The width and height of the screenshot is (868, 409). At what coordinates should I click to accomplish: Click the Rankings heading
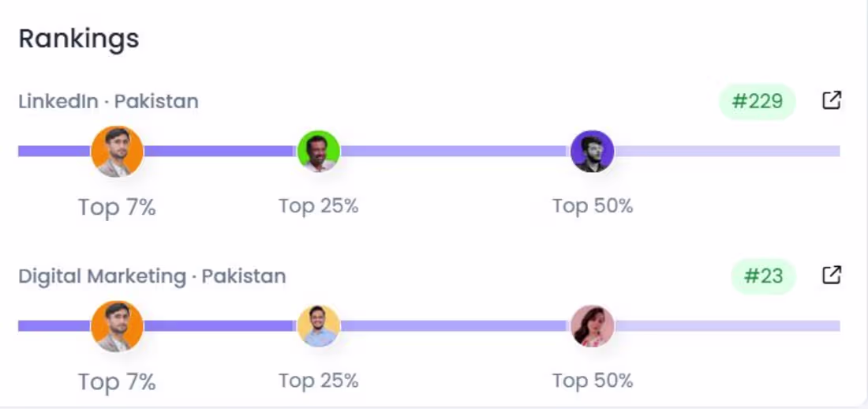coord(79,39)
